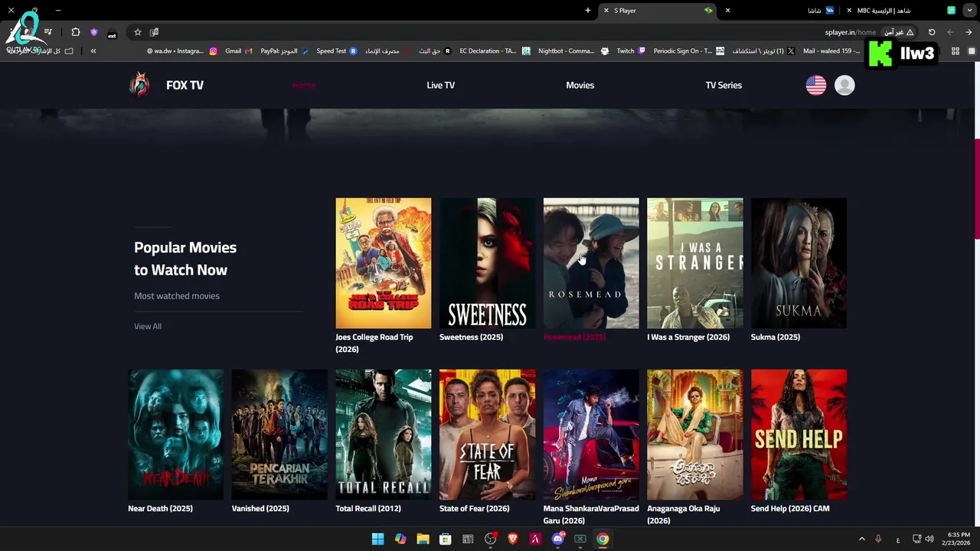Open File Explorer from the taskbar

(x=423, y=539)
